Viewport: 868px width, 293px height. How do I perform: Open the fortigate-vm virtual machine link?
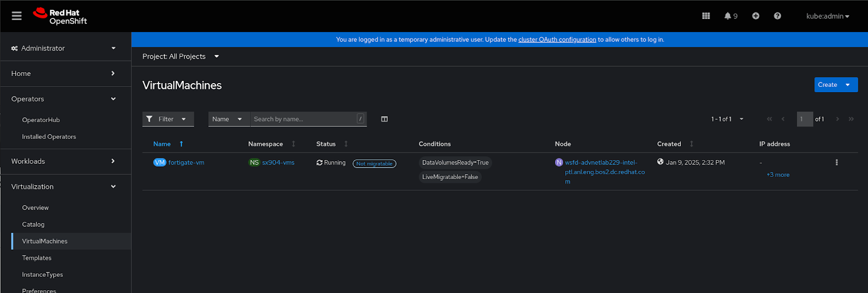click(186, 163)
